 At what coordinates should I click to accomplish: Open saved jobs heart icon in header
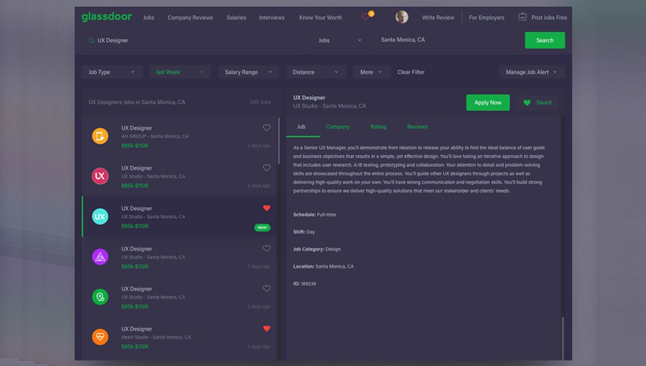365,17
